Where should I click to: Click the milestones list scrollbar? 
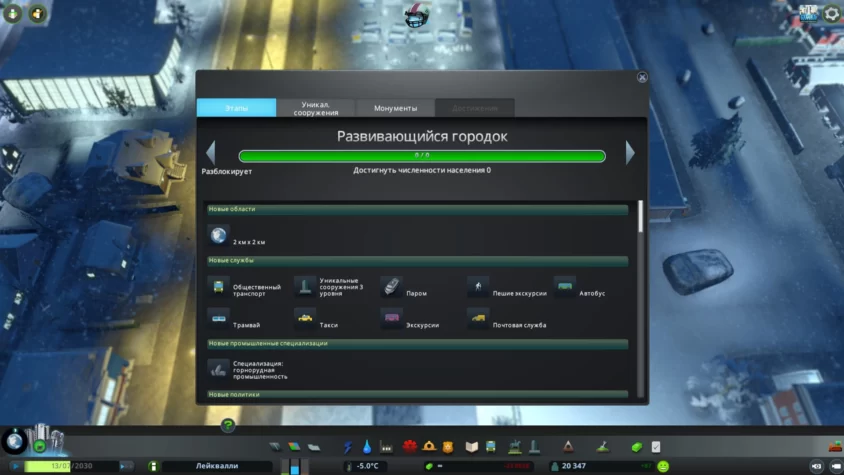[640, 216]
